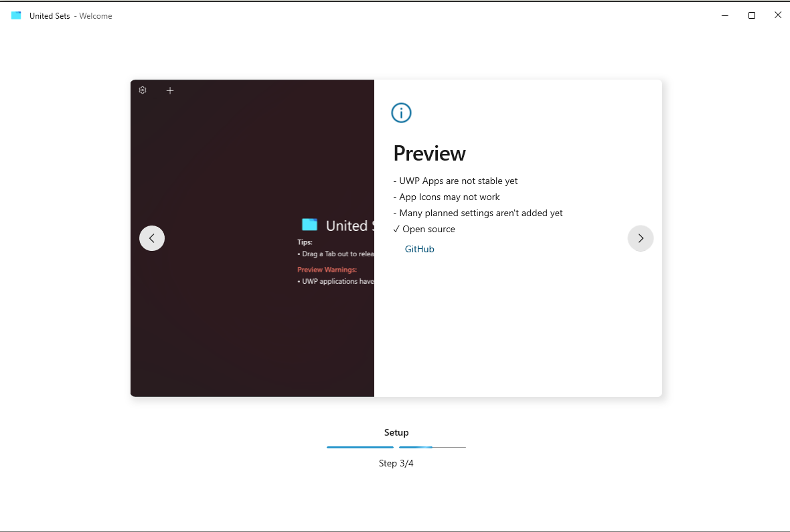The image size is (790, 532).
Task: Click the 'Step 3/4' text
Action: [396, 463]
